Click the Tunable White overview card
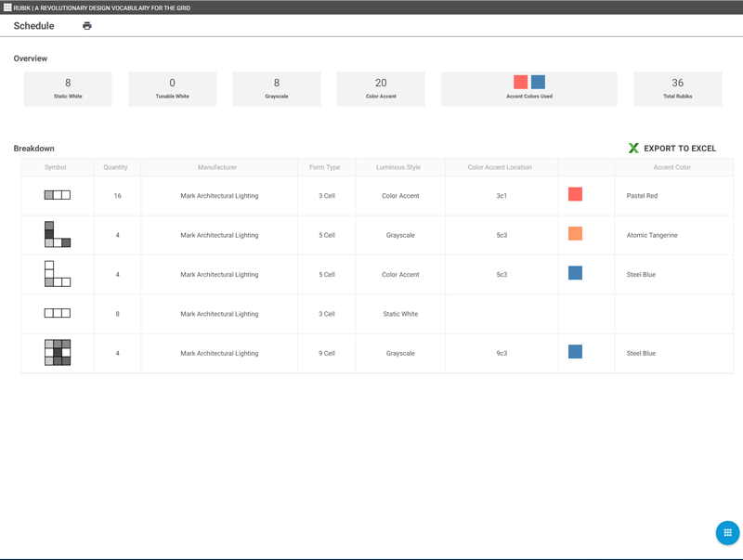743x560 pixels. click(x=172, y=88)
